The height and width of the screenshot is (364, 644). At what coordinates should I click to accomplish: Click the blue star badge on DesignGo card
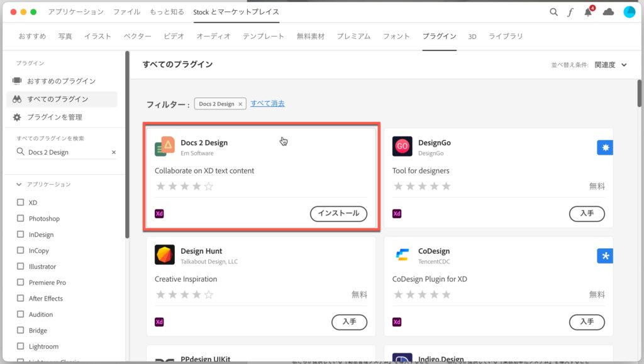click(x=605, y=147)
